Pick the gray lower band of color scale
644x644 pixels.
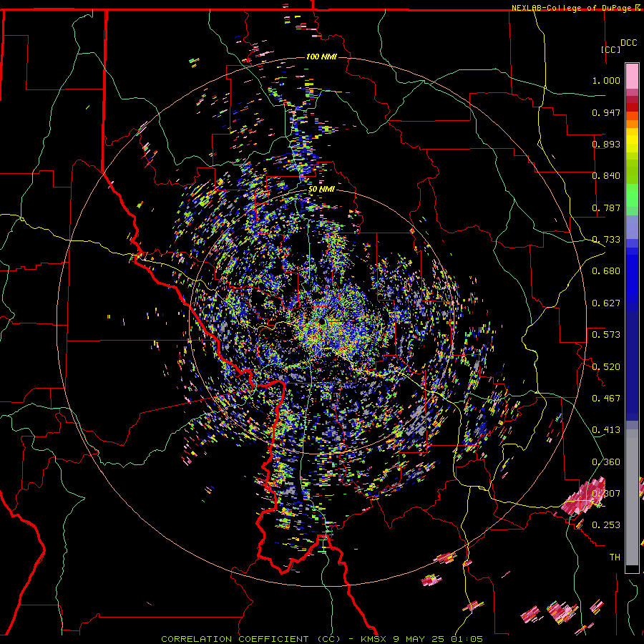632,497
